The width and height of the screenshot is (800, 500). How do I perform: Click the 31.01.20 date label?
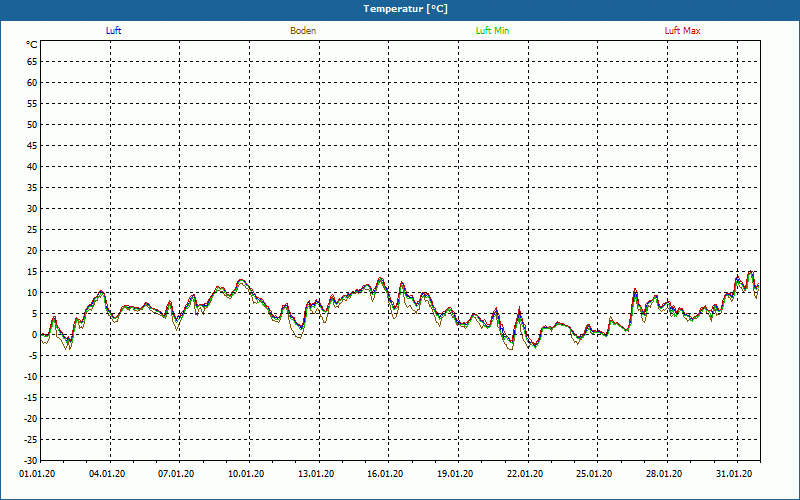pos(734,474)
